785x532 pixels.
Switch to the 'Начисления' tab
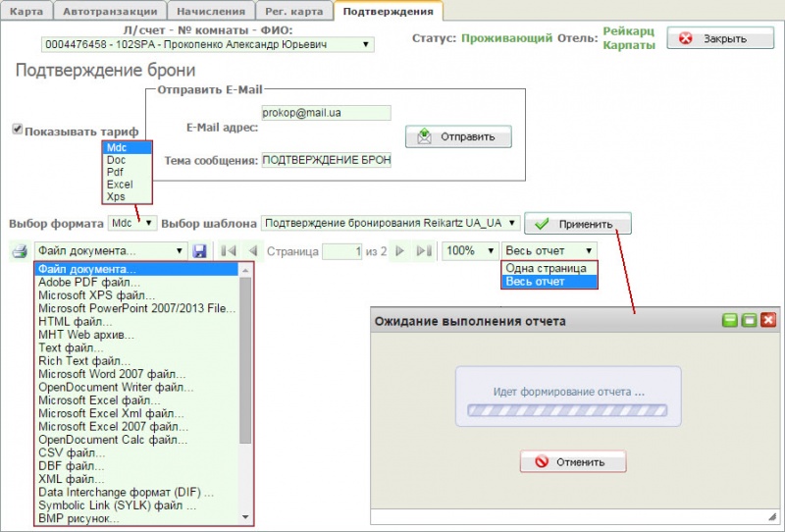pyautogui.click(x=212, y=11)
